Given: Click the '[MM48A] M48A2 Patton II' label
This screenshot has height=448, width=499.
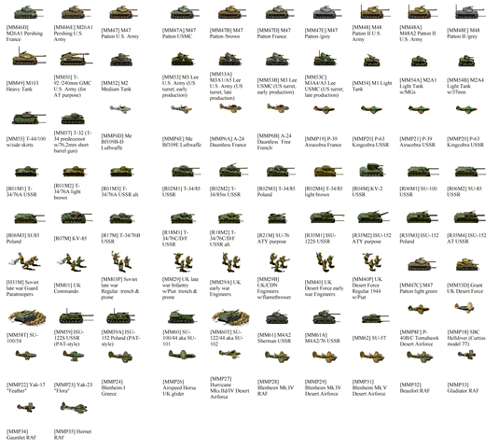Looking at the screenshot, I should [418, 33].
